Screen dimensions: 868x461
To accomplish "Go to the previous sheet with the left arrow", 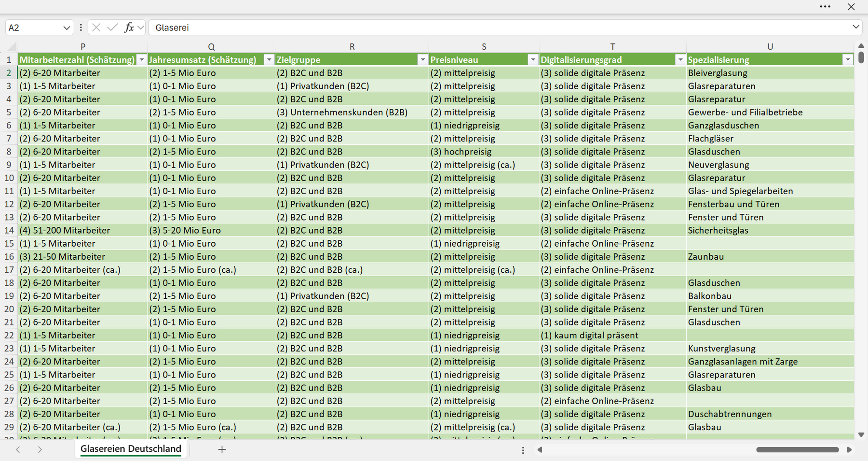I will 18,449.
